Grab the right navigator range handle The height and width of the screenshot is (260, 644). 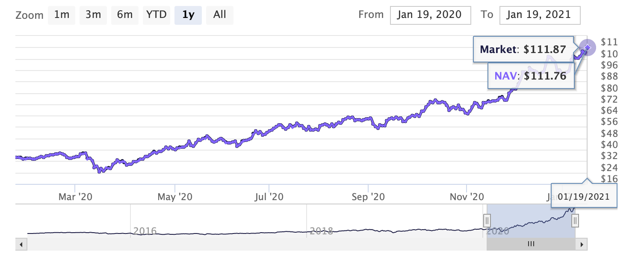coord(576,221)
